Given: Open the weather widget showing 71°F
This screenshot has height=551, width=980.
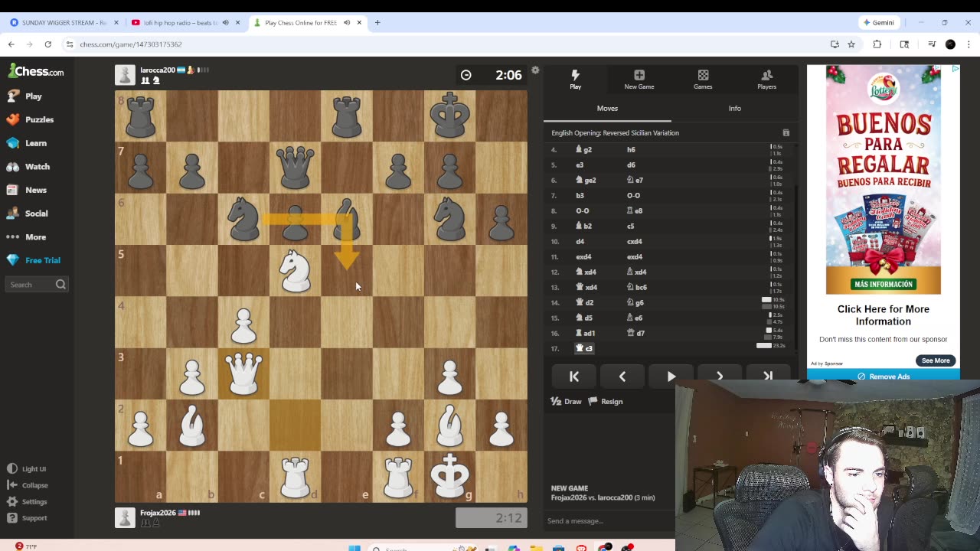Looking at the screenshot, I should point(26,546).
